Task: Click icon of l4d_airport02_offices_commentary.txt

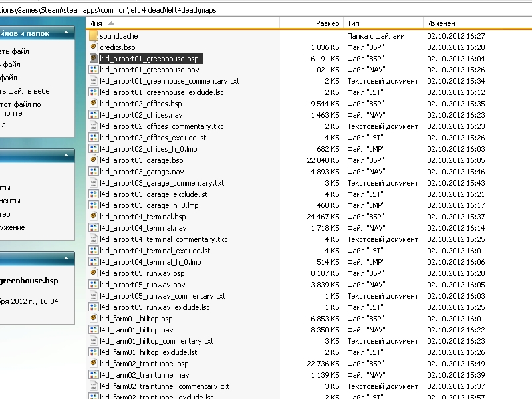Action: coord(93,126)
